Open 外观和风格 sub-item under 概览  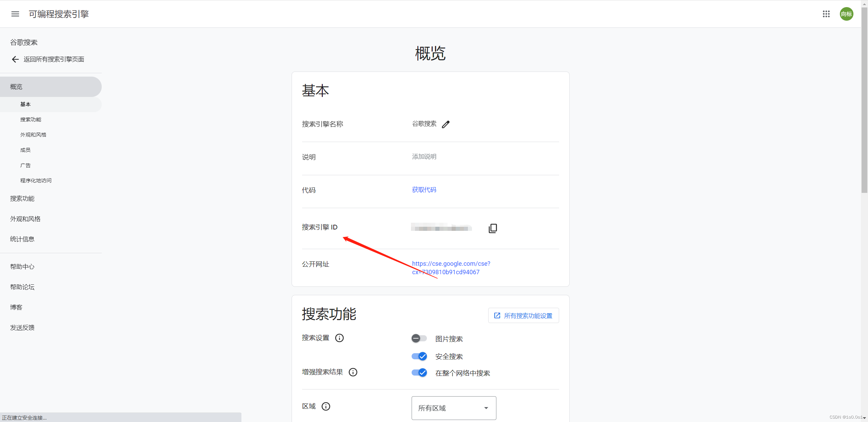point(33,135)
